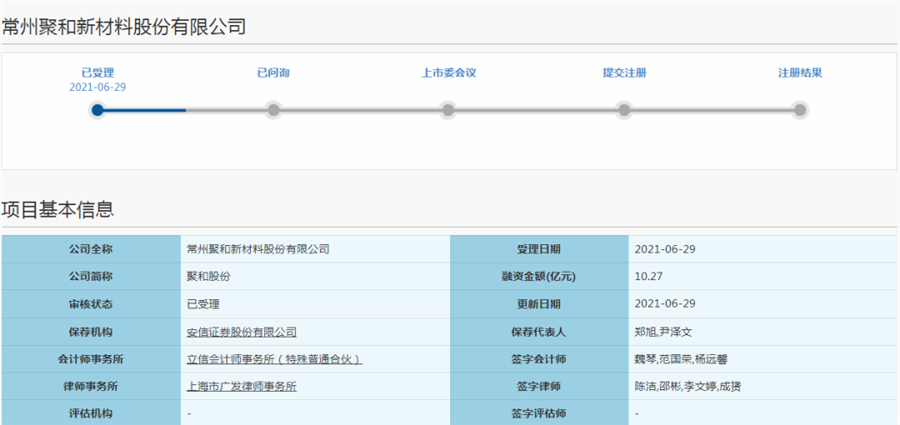The width and height of the screenshot is (900, 425).
Task: Select the 上市委会议 stage label
Action: pos(448,73)
